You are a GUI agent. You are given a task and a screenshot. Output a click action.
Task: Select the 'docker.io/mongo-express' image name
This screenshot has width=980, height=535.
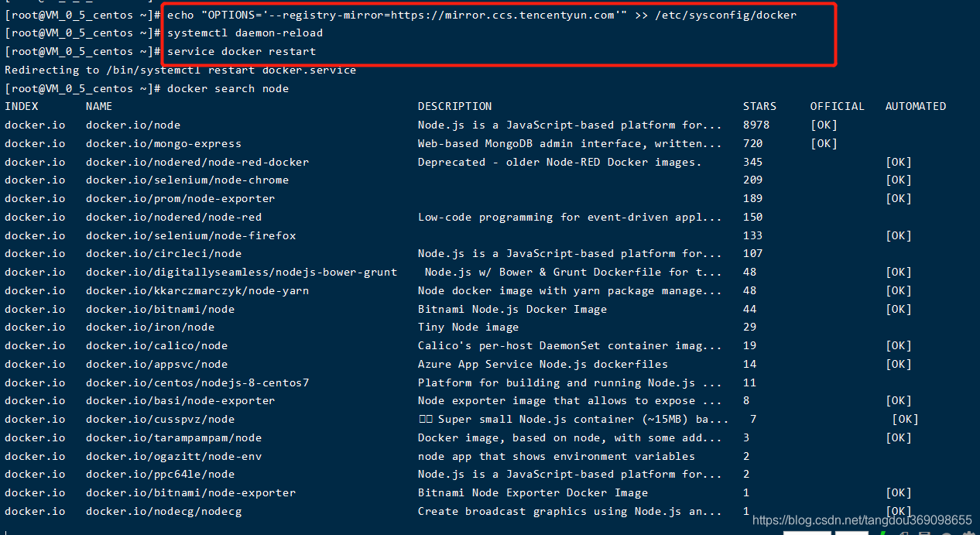coord(163,143)
